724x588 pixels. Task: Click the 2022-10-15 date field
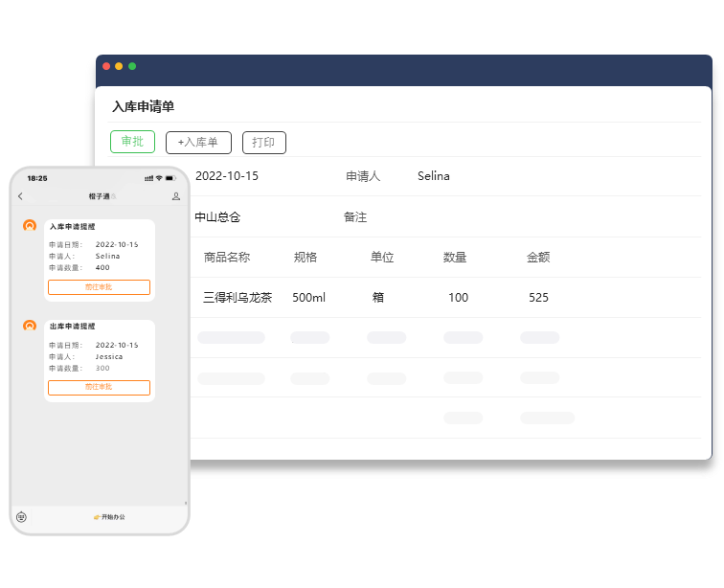pyautogui.click(x=227, y=176)
